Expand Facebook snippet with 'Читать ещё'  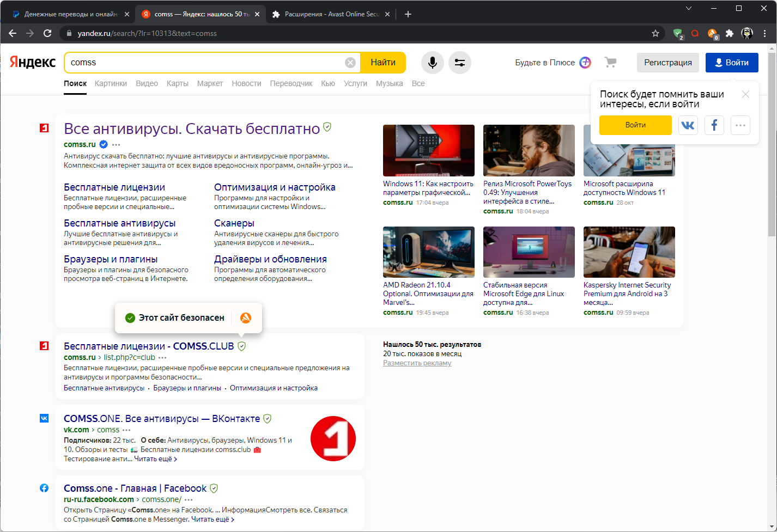(213, 519)
